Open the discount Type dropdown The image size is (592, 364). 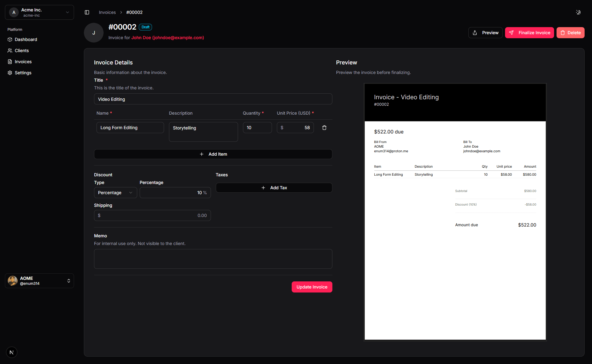coord(115,193)
